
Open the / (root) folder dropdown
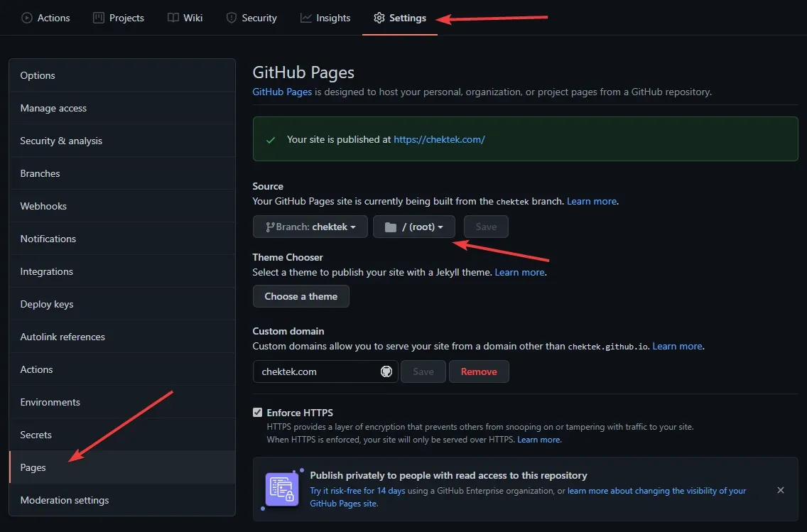pos(414,226)
